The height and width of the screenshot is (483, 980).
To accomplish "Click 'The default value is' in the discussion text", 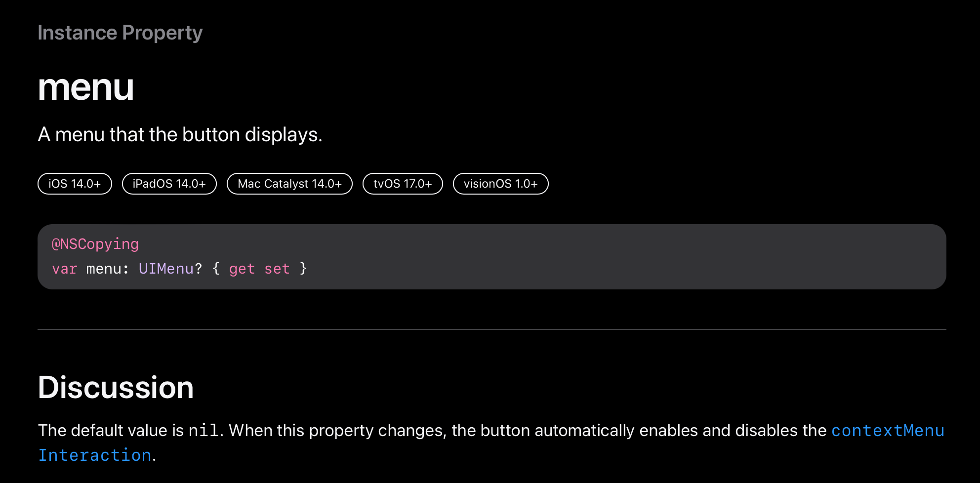I will coord(111,431).
